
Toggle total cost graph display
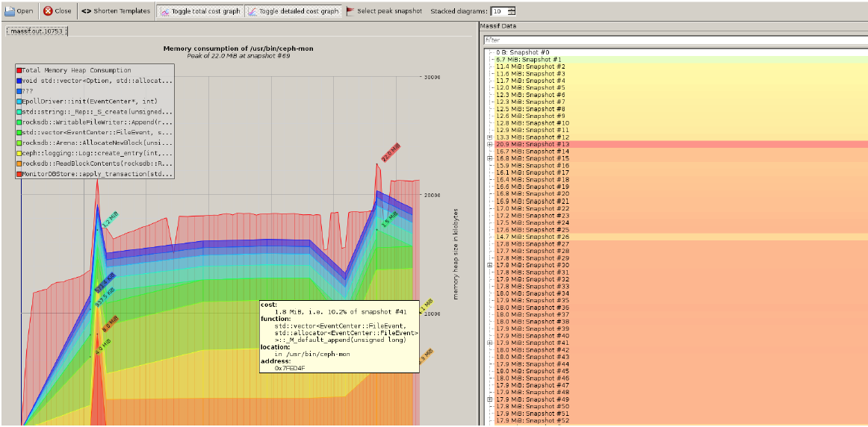tap(200, 11)
